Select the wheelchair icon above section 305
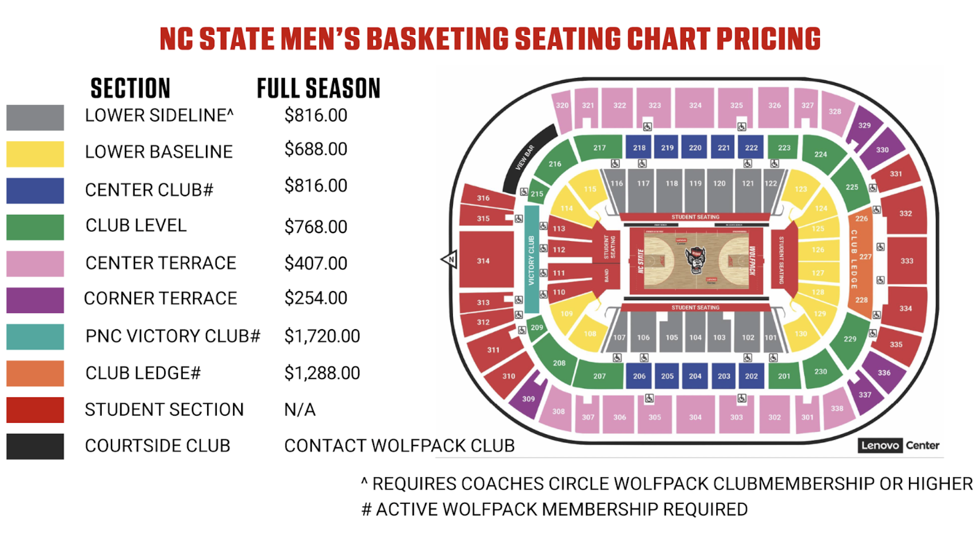The width and height of the screenshot is (980, 539). [x=649, y=398]
